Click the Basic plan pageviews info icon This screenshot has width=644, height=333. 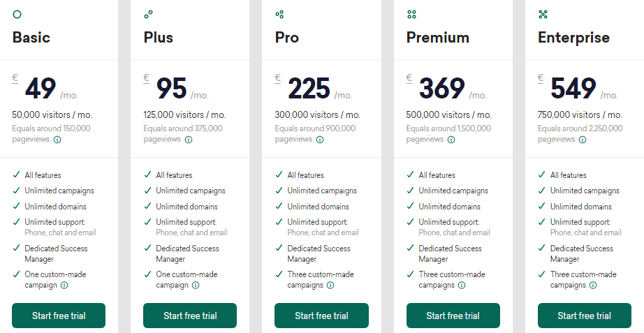pyautogui.click(x=57, y=140)
